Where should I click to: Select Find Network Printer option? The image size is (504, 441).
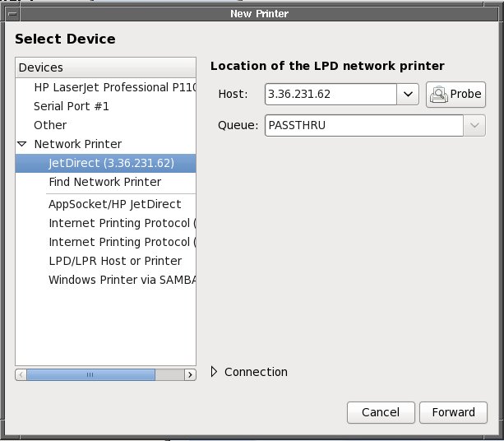104,182
